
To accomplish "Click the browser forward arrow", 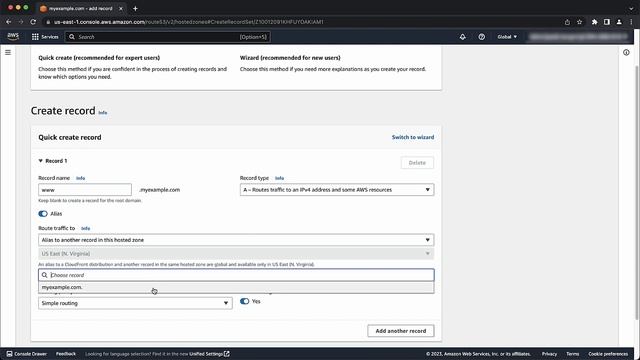I will click(x=21, y=22).
